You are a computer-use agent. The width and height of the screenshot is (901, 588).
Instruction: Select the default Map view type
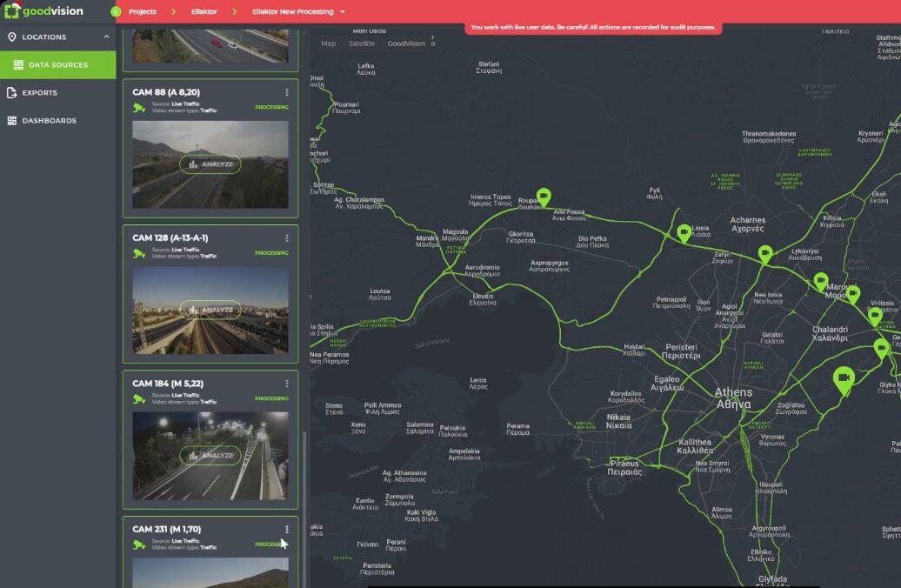coord(328,43)
